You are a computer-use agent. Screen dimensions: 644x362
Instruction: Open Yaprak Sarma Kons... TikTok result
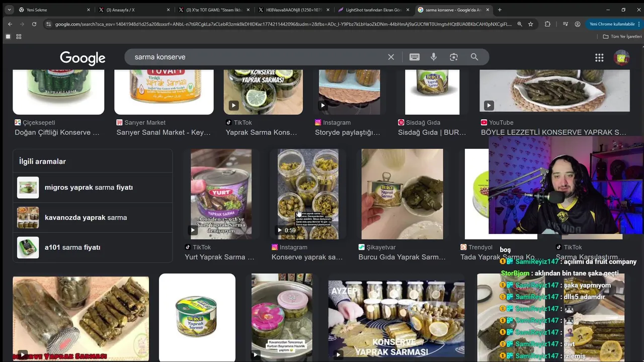tap(261, 133)
